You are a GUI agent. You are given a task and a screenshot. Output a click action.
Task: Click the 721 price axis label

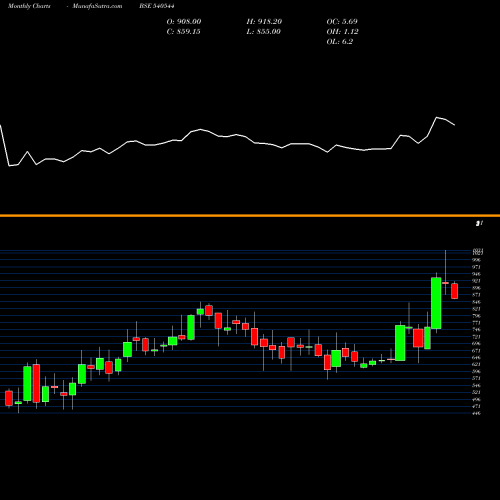tap(477, 337)
